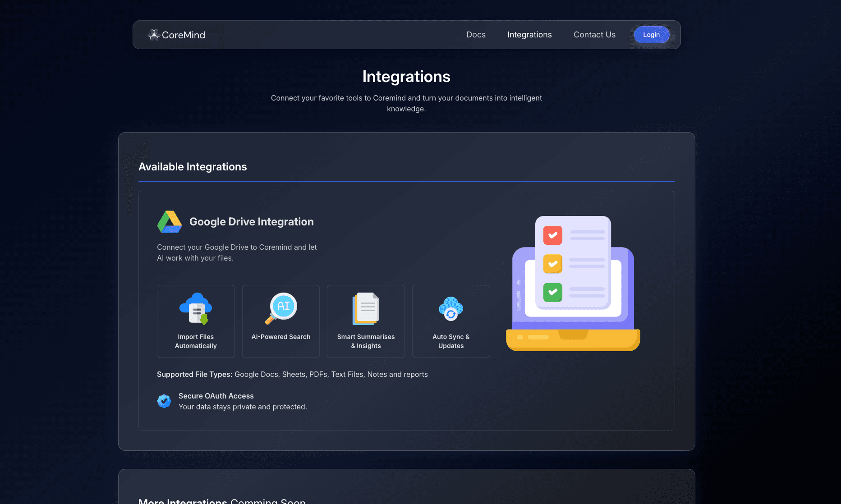Go to Contact Us page

pyautogui.click(x=594, y=35)
